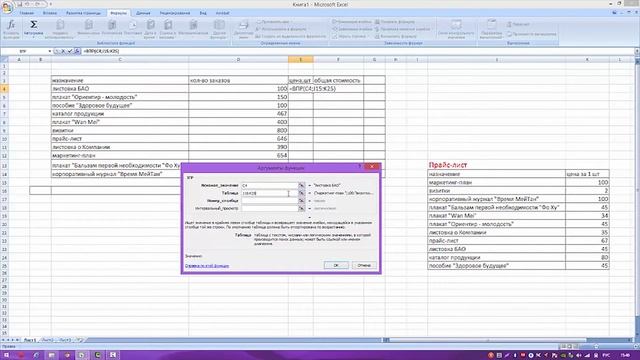
Task: Switch to sheet tab Лист2
Action: tap(47, 340)
